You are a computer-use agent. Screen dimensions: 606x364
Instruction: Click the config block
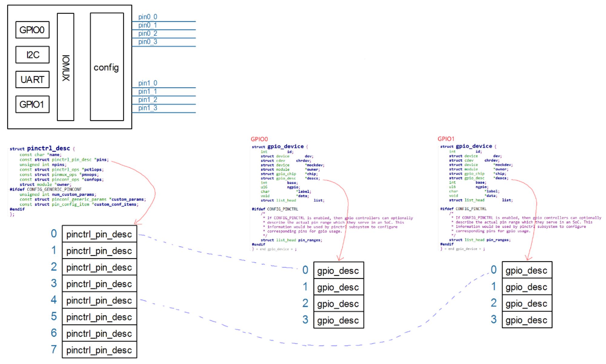pos(107,67)
